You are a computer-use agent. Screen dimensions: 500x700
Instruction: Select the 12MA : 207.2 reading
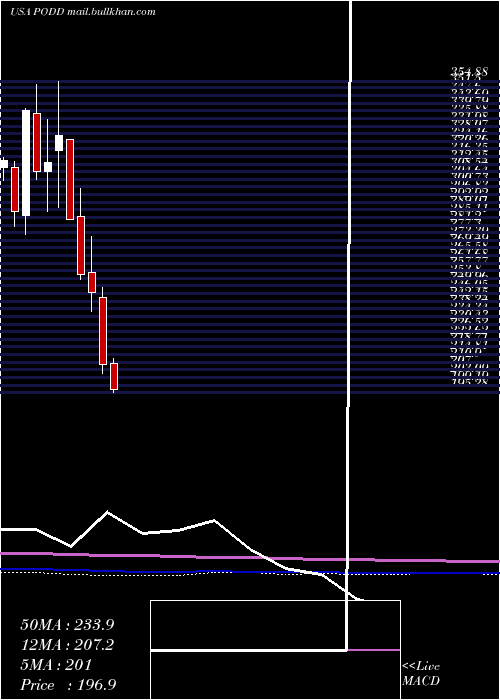pos(67,645)
